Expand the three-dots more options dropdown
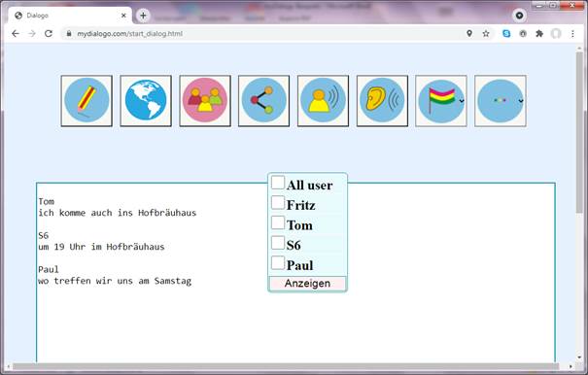The image size is (588, 375). coord(501,101)
